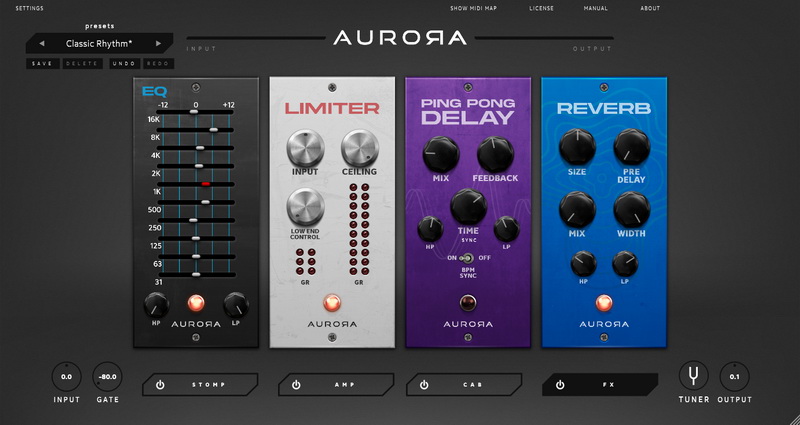Open the About page
The width and height of the screenshot is (800, 425).
pos(650,8)
